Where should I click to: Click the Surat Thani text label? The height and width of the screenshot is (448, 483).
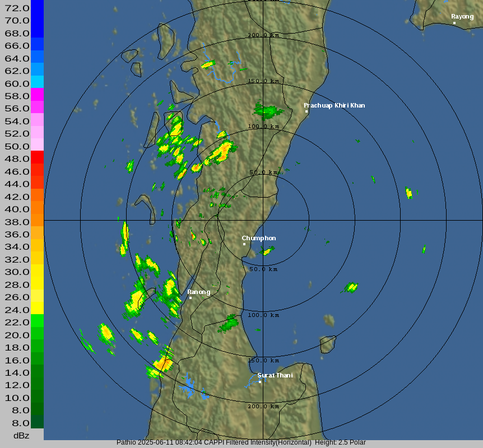point(275,375)
